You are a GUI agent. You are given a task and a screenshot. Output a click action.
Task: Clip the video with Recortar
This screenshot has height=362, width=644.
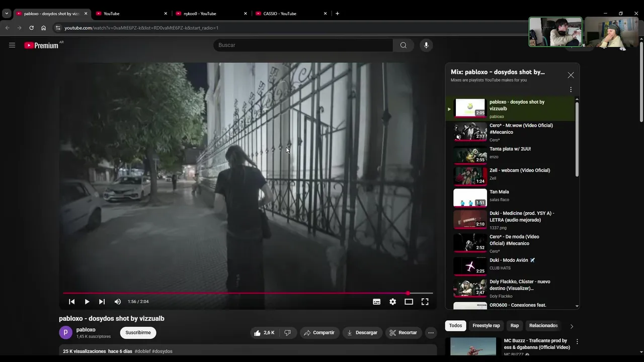coord(404,333)
